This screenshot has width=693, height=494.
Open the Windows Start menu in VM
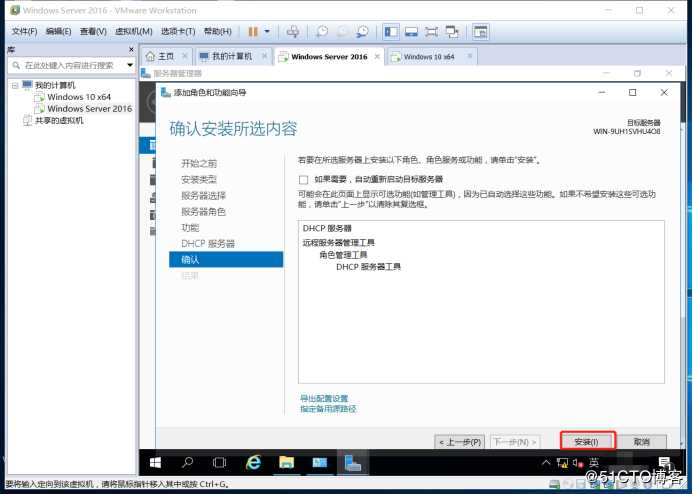(155, 463)
